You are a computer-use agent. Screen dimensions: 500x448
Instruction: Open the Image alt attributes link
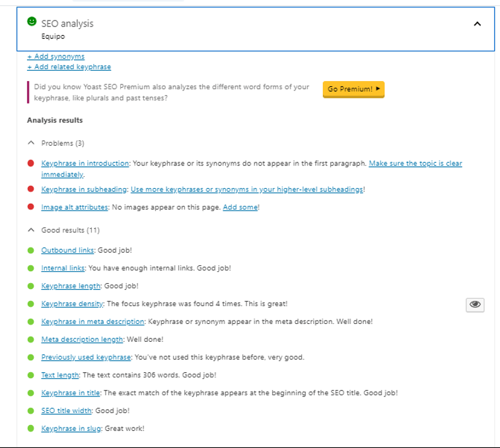74,207
